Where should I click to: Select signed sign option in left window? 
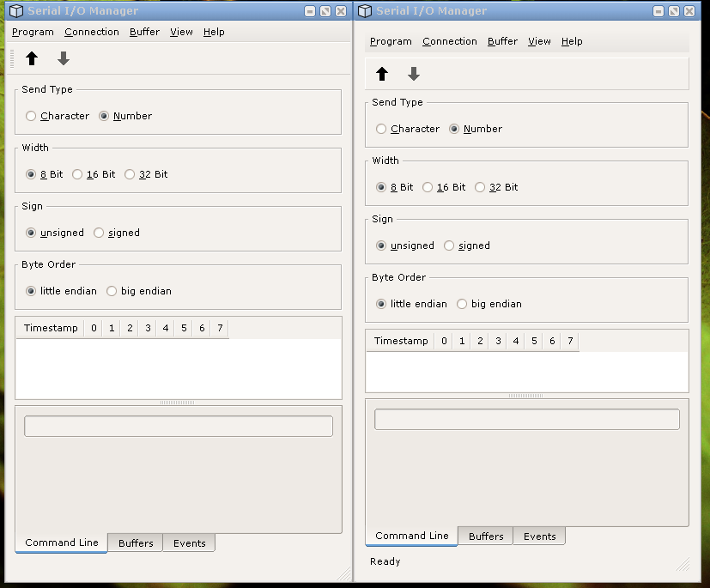[117, 233]
